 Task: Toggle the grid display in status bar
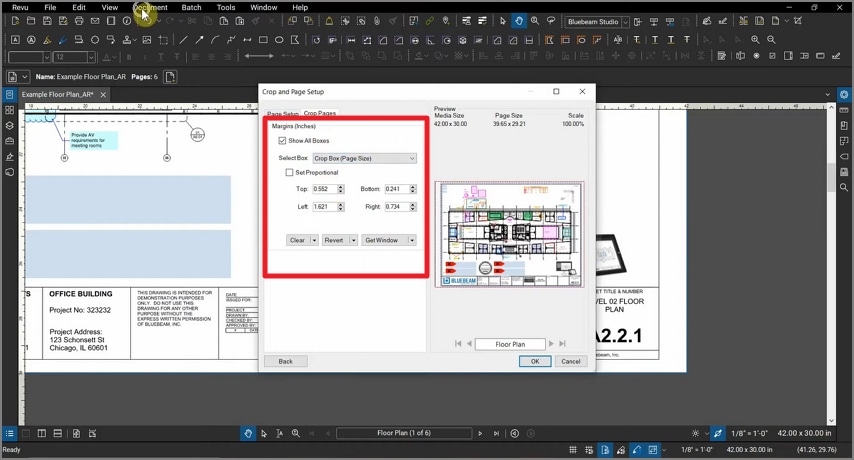pyautogui.click(x=572, y=450)
